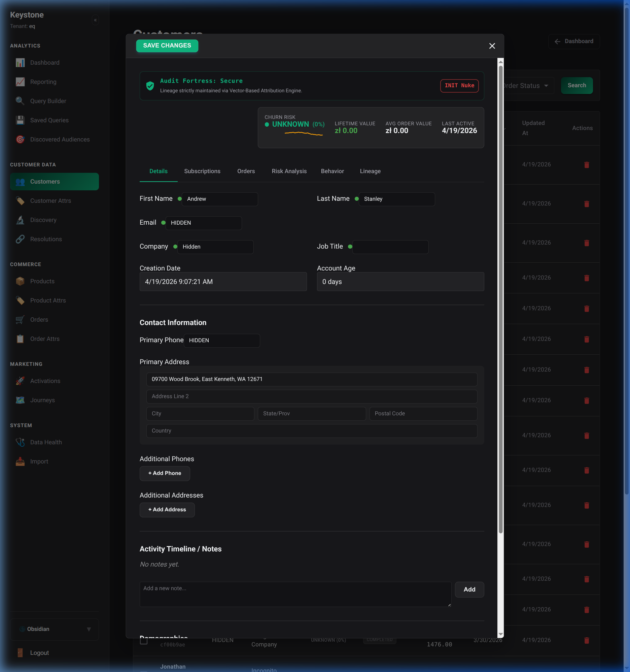Switch to the Subscriptions tab
630x672 pixels.
point(202,171)
